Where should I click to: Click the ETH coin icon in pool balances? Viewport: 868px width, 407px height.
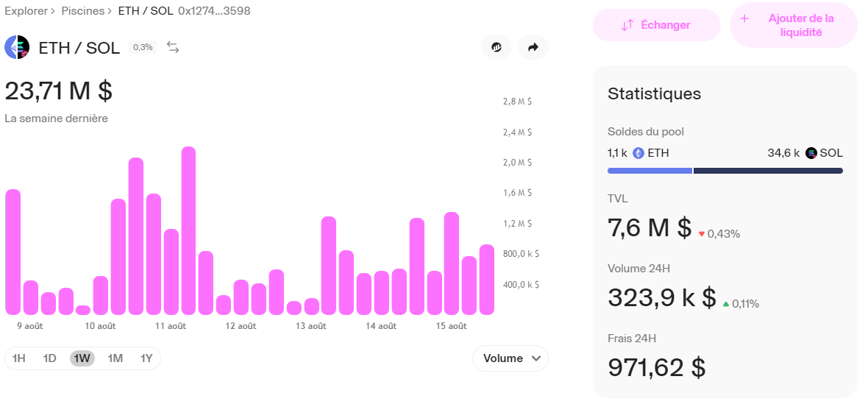point(638,153)
